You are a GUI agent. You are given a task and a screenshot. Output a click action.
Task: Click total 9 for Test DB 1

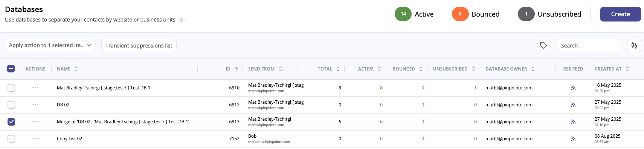coord(340,88)
